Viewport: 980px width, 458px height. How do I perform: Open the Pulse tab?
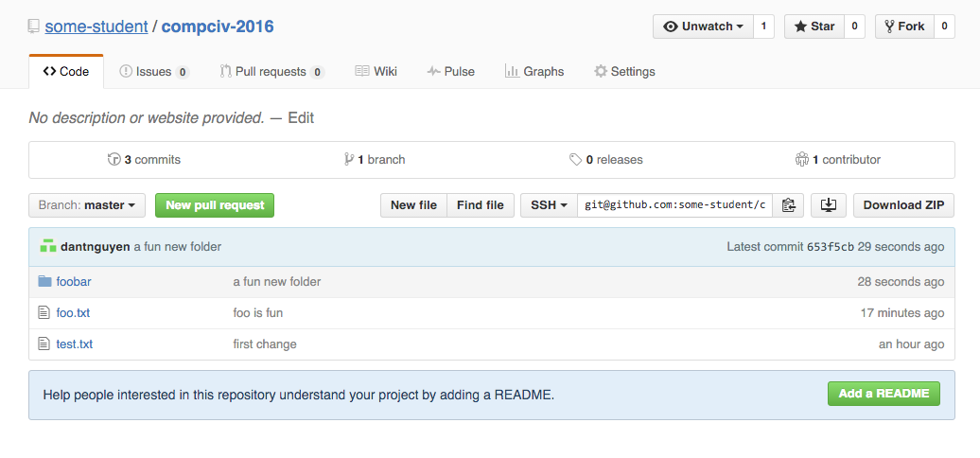[450, 72]
